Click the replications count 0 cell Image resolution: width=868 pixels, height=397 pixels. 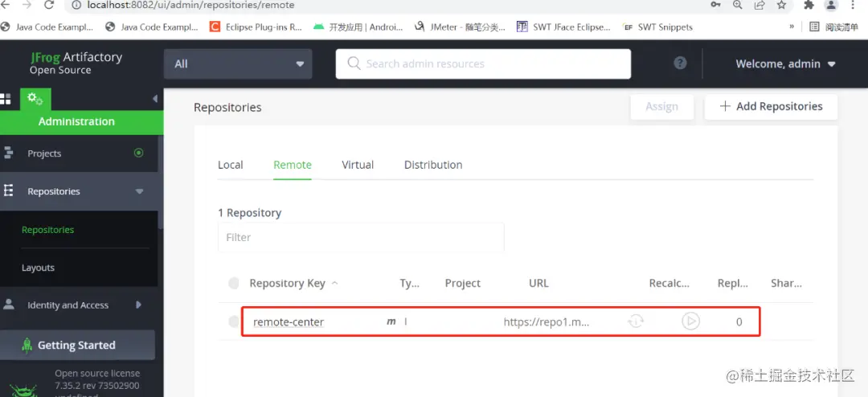click(739, 321)
